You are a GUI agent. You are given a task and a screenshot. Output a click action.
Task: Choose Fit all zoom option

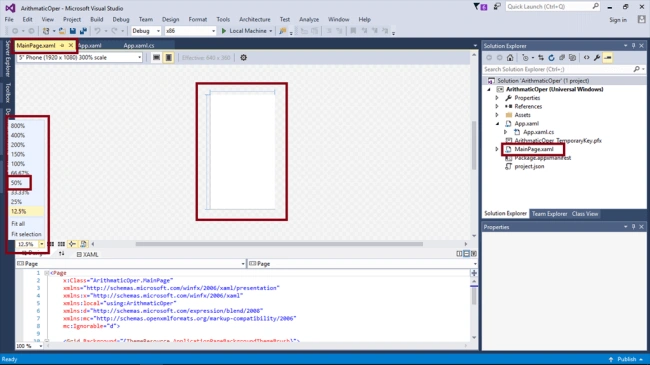coord(18,224)
